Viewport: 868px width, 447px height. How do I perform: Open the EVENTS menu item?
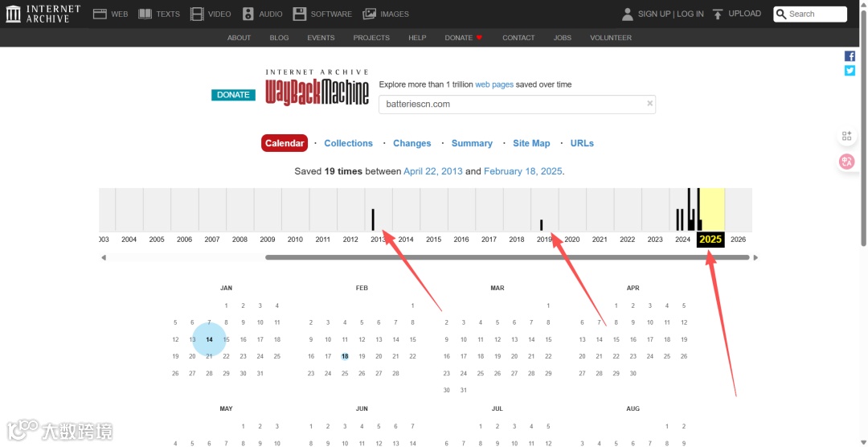click(321, 38)
